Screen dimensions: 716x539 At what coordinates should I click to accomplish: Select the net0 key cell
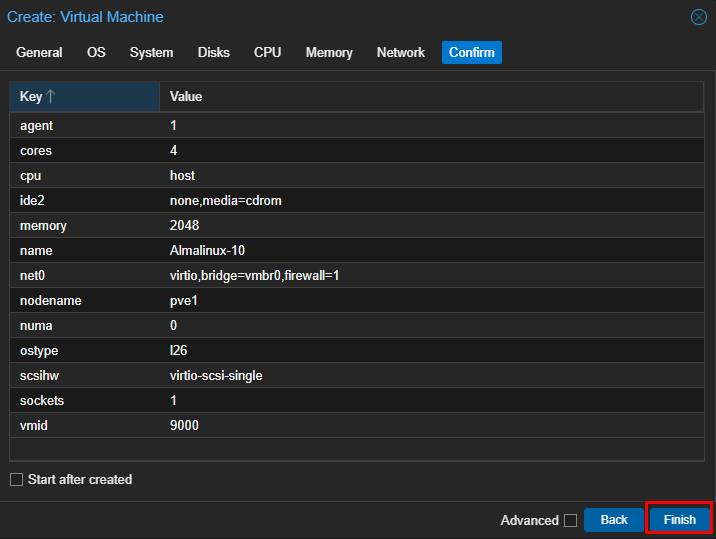click(84, 275)
